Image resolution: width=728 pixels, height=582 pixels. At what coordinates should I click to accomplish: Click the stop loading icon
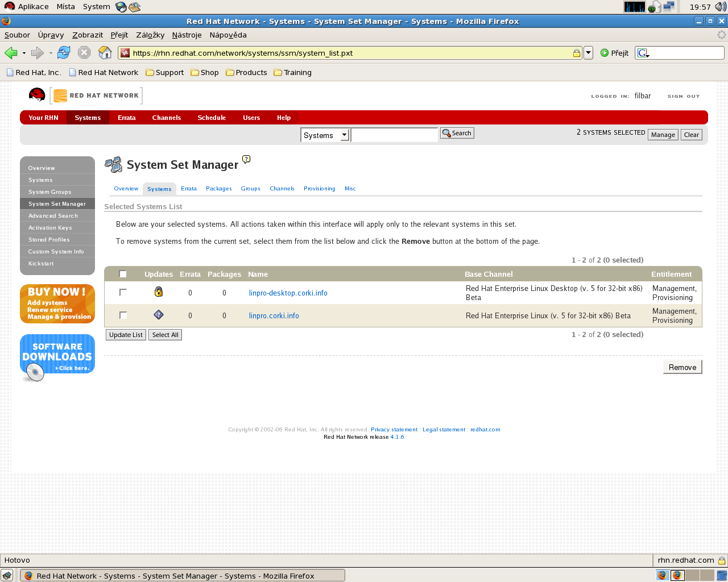pyautogui.click(x=84, y=53)
